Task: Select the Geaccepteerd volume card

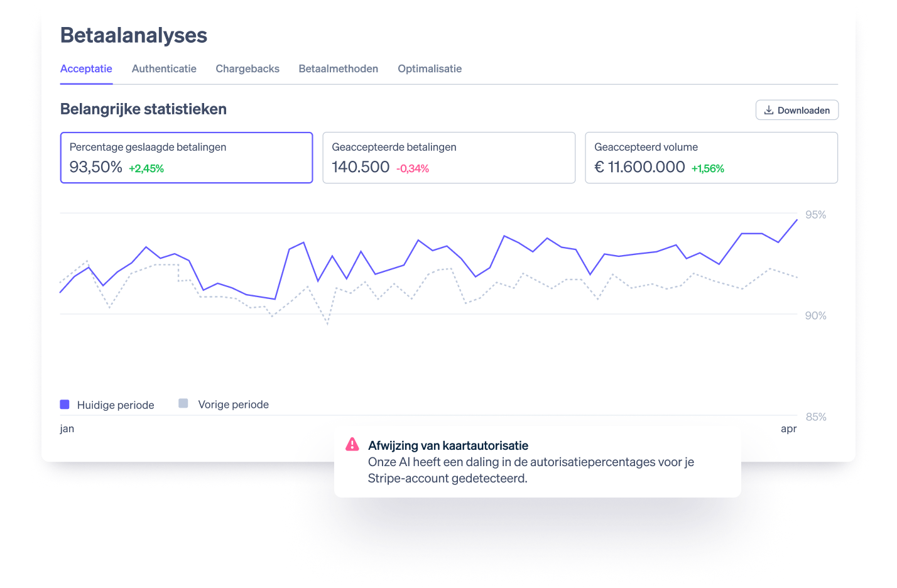Action: 711,158
